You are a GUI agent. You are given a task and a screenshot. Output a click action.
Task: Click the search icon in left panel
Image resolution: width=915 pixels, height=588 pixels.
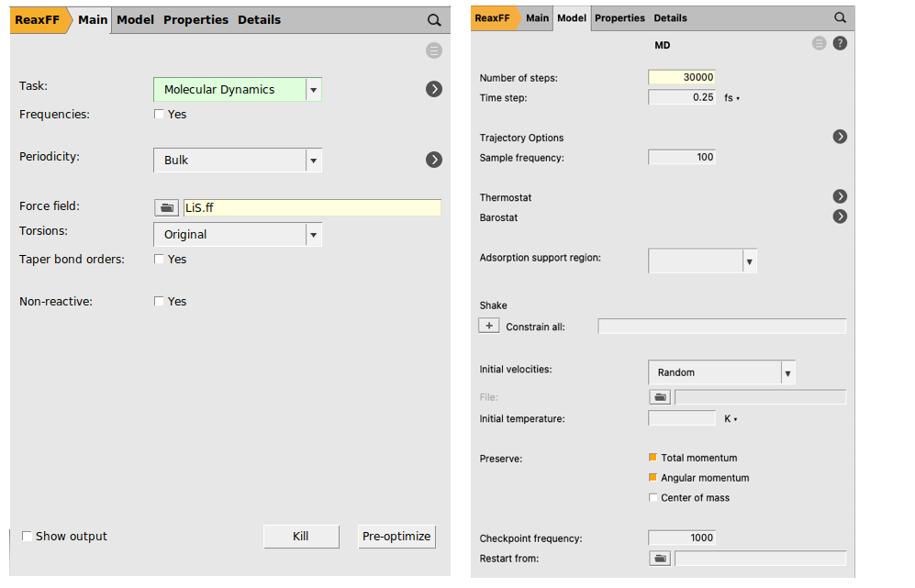434,20
